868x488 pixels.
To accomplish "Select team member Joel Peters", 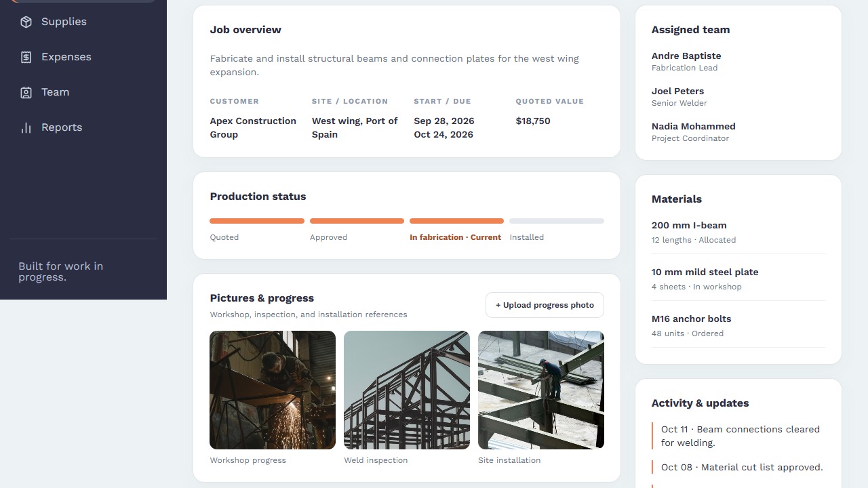I will point(677,91).
